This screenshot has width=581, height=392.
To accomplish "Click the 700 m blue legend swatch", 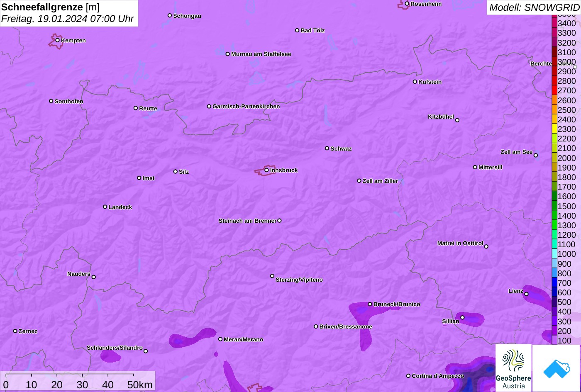I will (x=554, y=283).
